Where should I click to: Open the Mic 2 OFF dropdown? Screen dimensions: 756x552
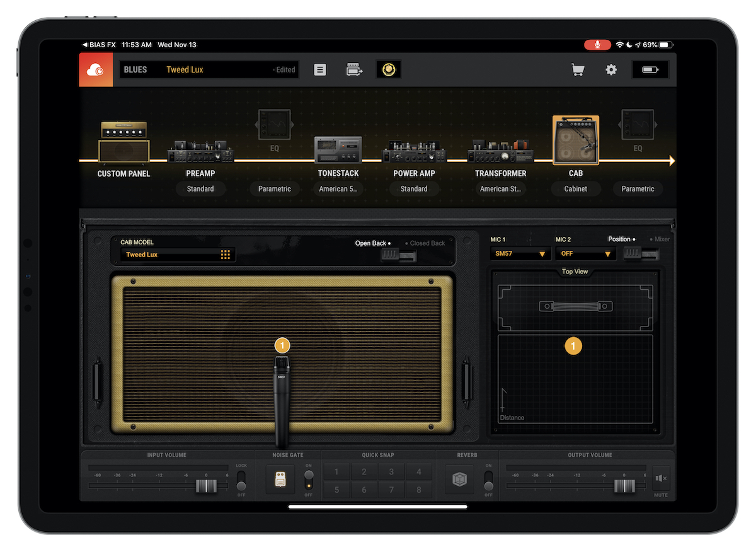(x=587, y=254)
